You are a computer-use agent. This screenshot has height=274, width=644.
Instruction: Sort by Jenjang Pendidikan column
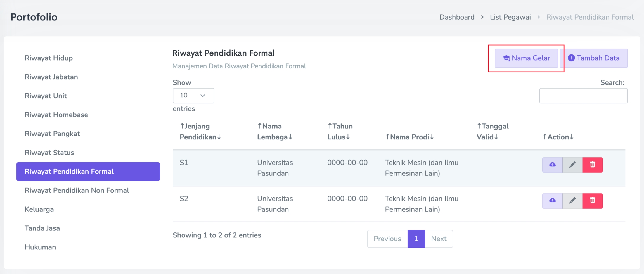(200, 132)
